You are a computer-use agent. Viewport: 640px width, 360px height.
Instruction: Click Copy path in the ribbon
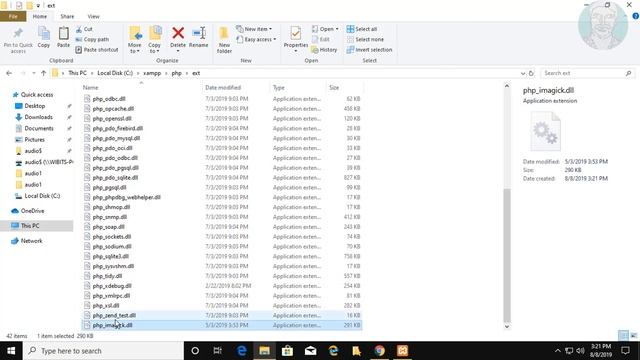pos(92,39)
